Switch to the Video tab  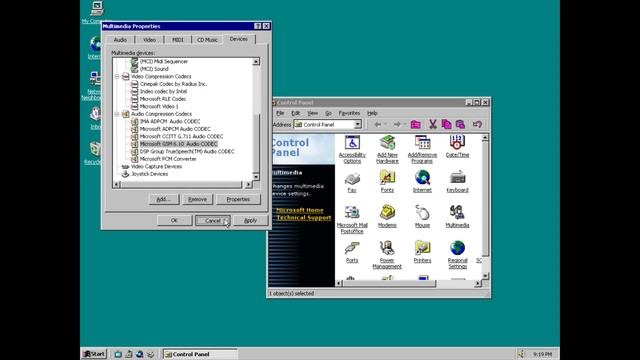[149, 40]
